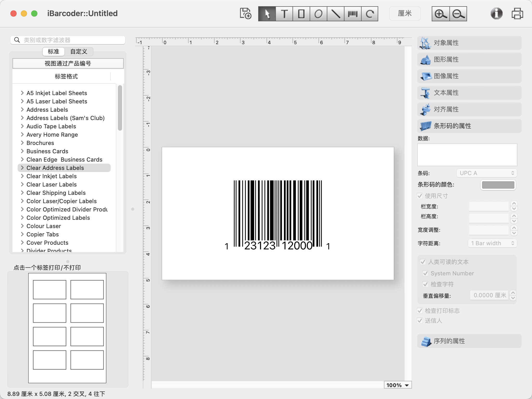Select the Oval tool
The height and width of the screenshot is (399, 532).
click(318, 14)
